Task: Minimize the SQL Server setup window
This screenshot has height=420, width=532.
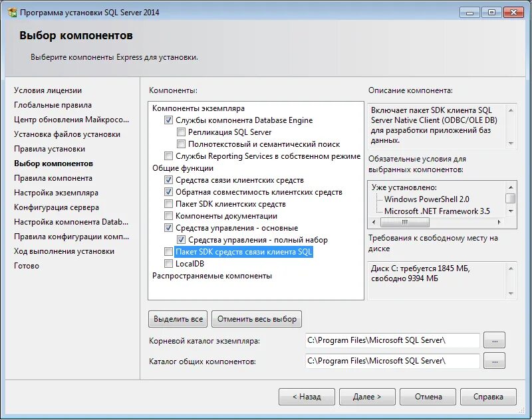Action: click(470, 13)
